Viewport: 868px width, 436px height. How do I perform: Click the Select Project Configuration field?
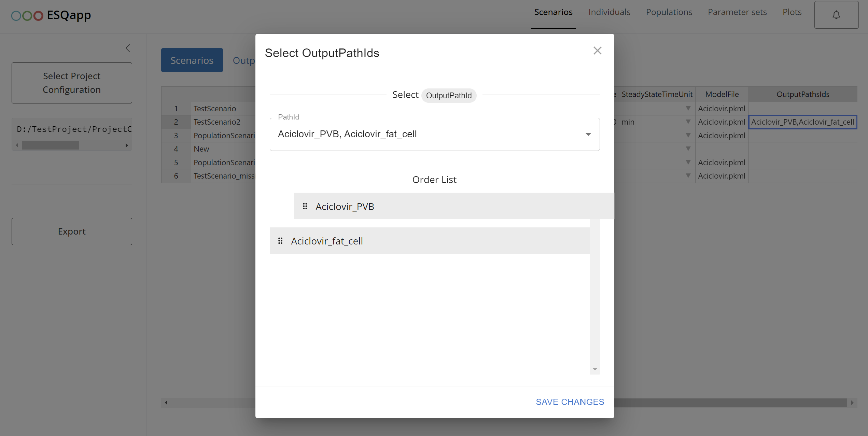[x=71, y=82]
